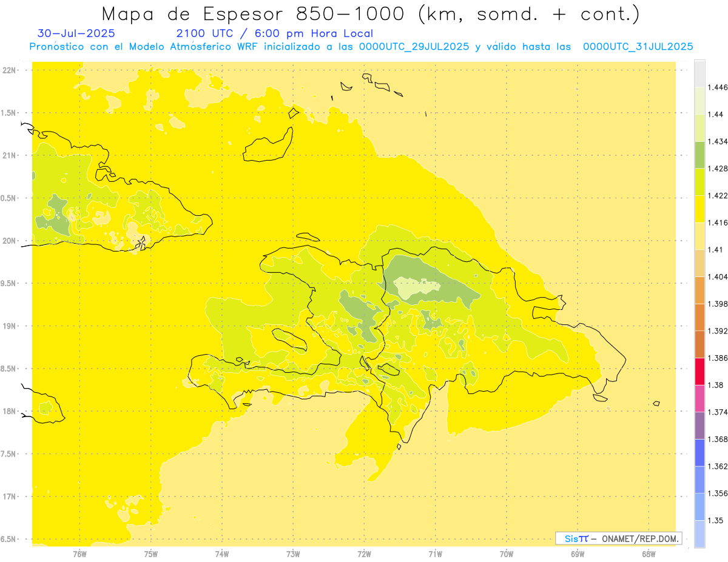Click the legend value '1.446'
Screen dimensions: 728x562
coord(717,87)
